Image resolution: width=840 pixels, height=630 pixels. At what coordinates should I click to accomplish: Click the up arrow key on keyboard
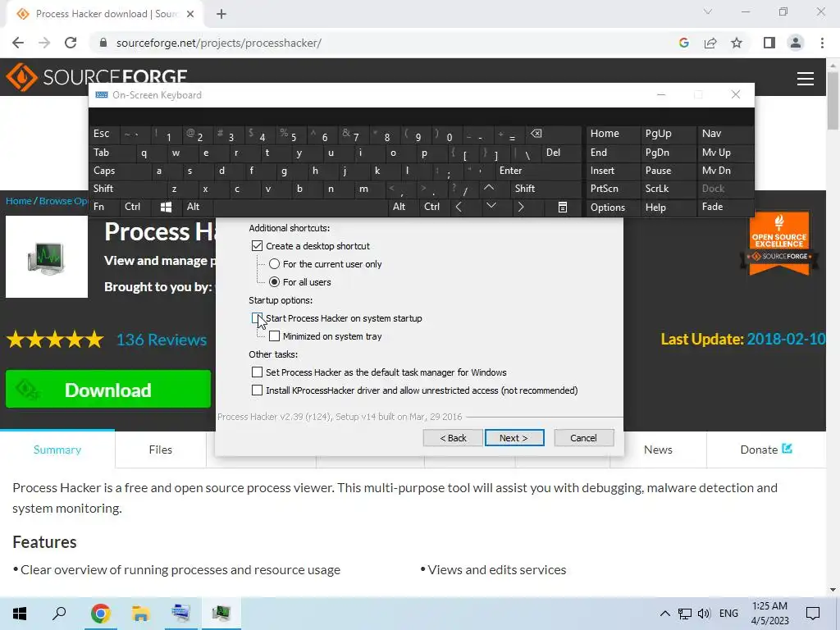(489, 188)
